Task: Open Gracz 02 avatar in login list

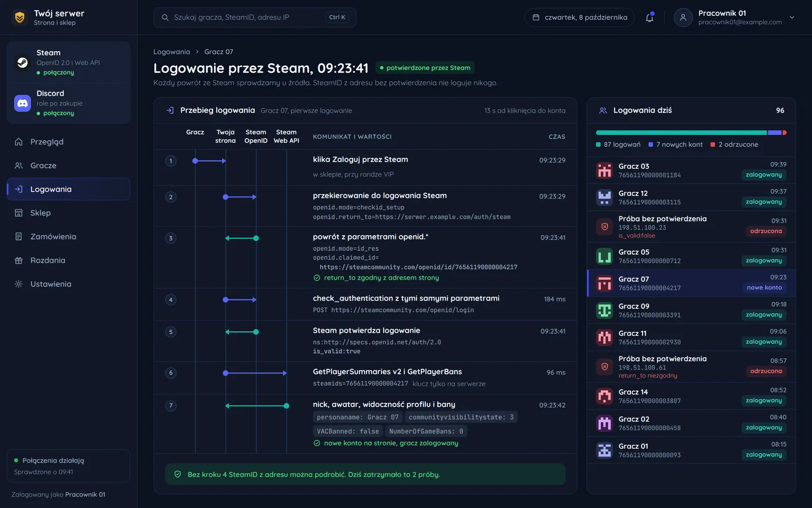Action: (604, 423)
